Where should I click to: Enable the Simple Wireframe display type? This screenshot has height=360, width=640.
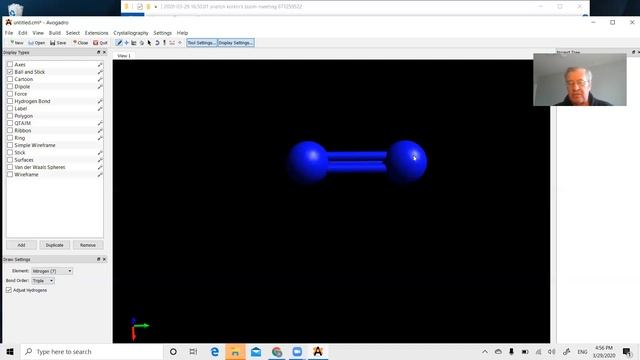point(10,145)
